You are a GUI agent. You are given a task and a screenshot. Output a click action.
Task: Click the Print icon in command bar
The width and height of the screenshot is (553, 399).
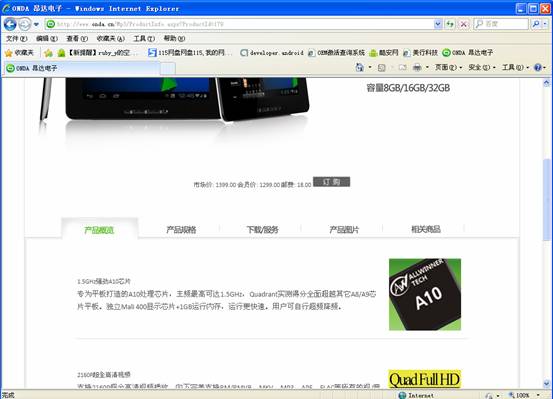(x=417, y=67)
